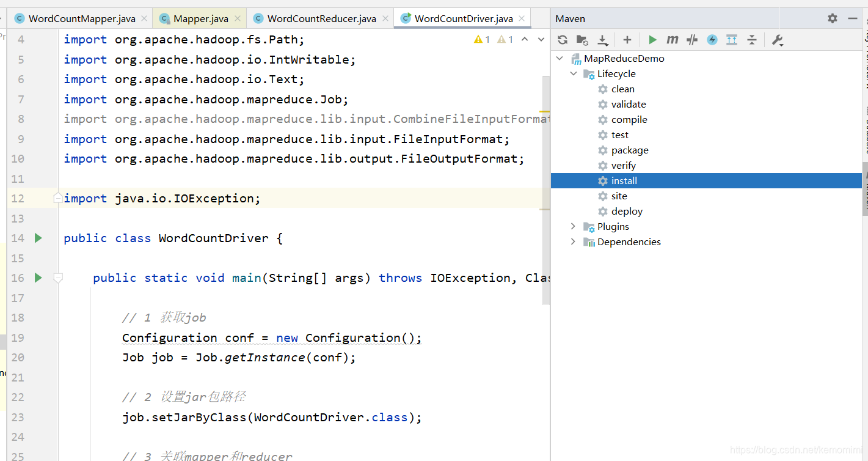Click comment '// 2 设置jar包路径'

point(183,397)
